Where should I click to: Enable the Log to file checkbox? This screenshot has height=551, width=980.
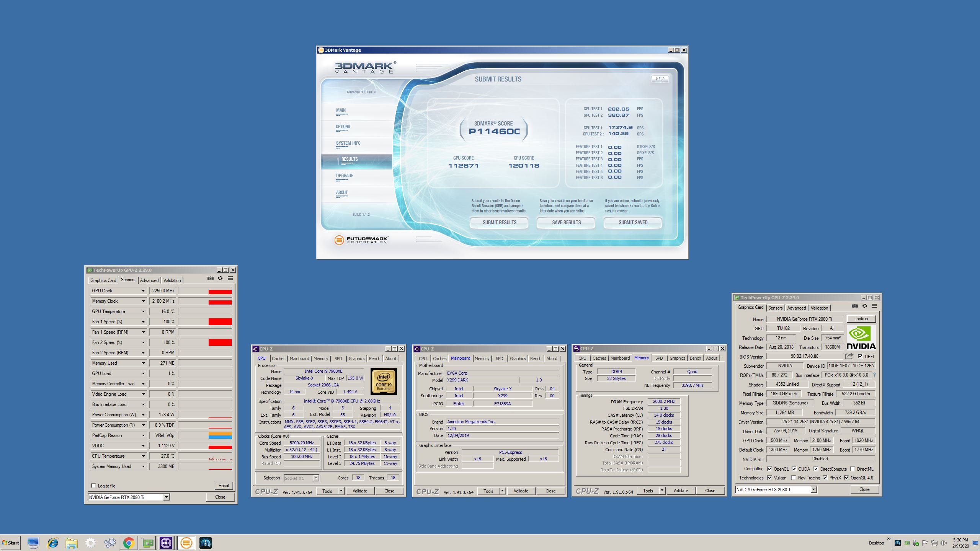(94, 486)
